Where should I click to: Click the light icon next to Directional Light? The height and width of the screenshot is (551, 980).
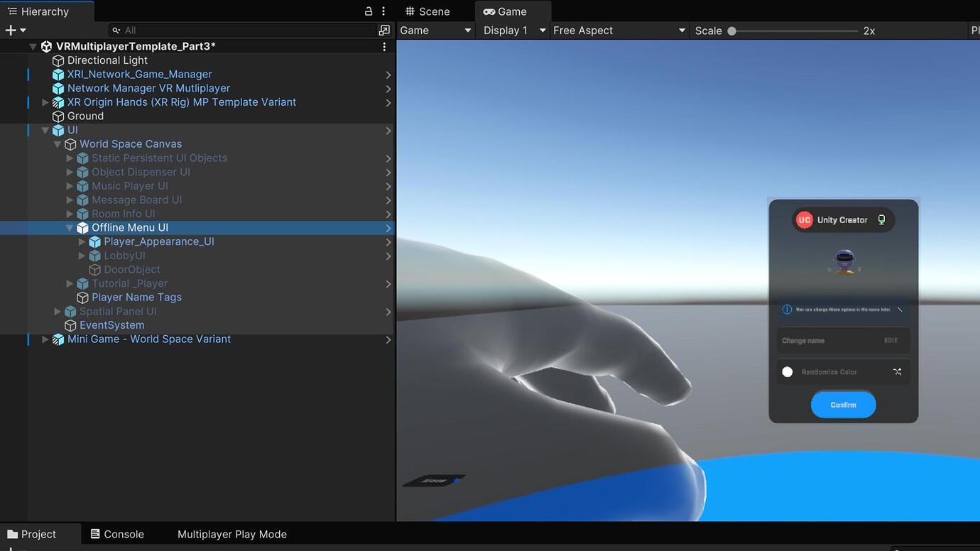(x=58, y=60)
